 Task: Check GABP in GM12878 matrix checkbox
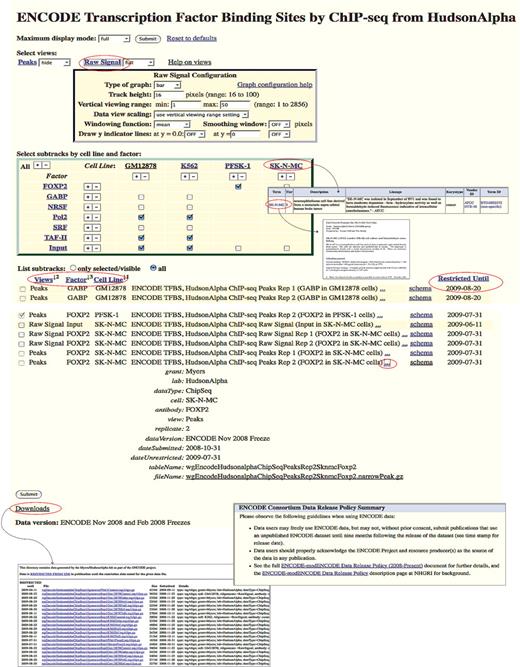(x=141, y=197)
